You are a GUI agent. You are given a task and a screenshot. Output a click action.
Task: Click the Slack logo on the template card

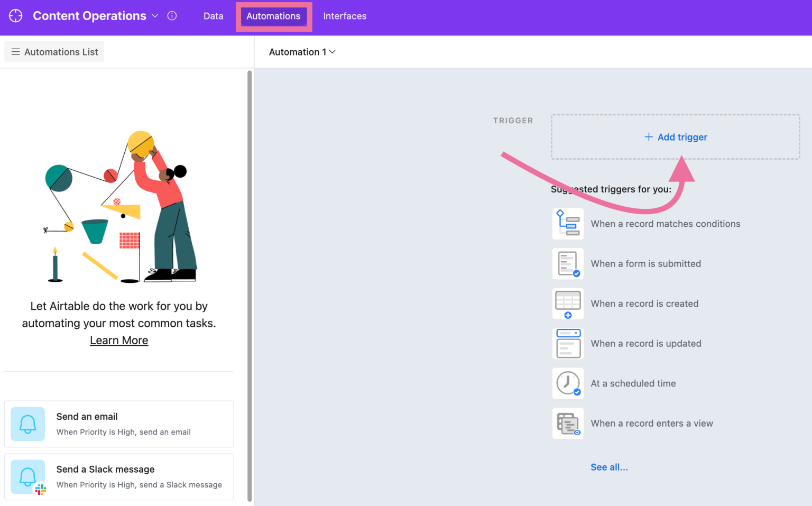[39, 487]
